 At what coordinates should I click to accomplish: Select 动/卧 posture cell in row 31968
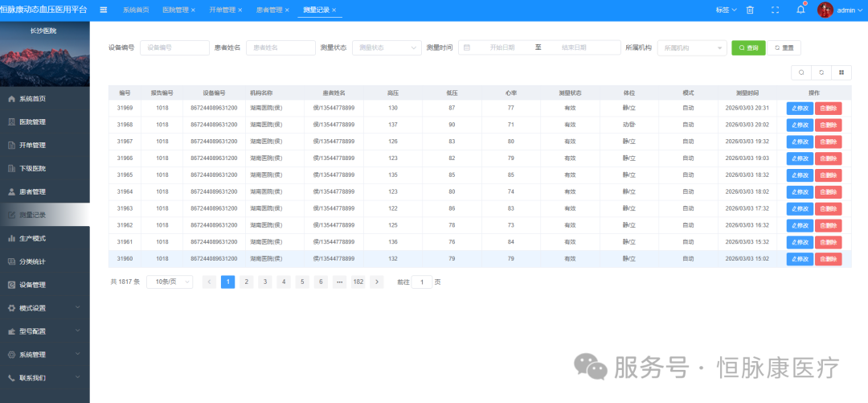pos(628,125)
